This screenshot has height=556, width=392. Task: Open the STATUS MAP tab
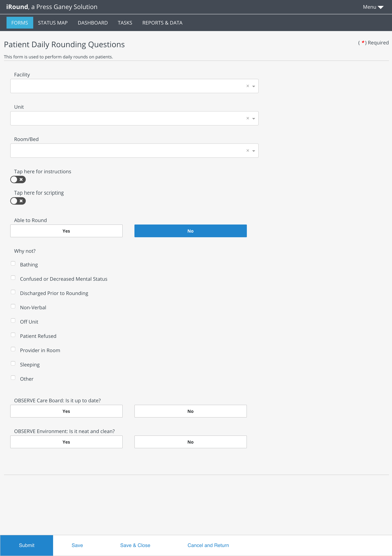coord(53,23)
